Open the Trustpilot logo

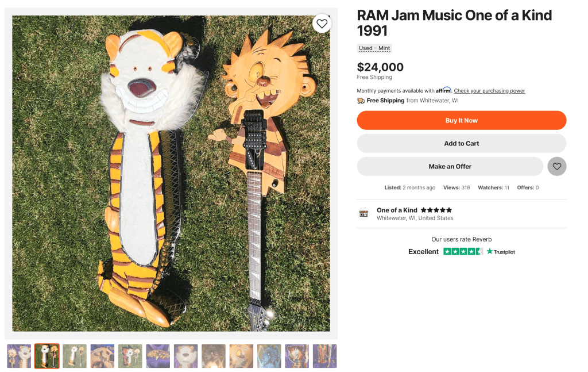(x=501, y=252)
